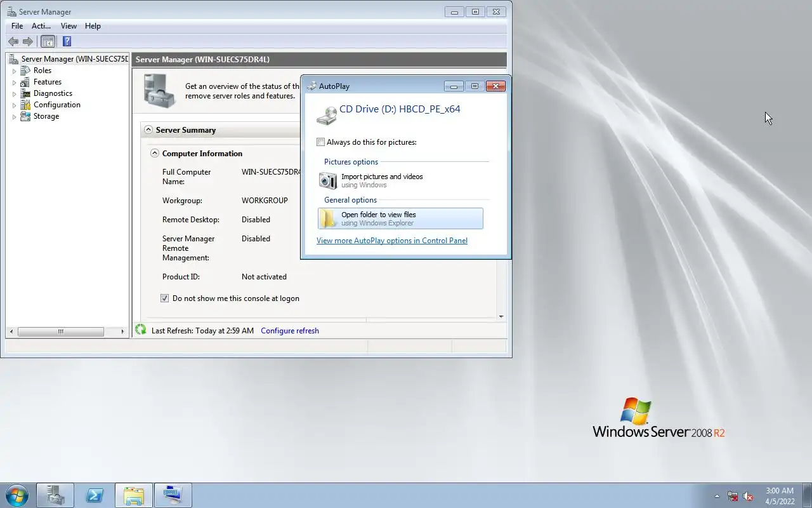Click the network status tray icon
Image resolution: width=812 pixels, height=508 pixels.
click(x=733, y=496)
